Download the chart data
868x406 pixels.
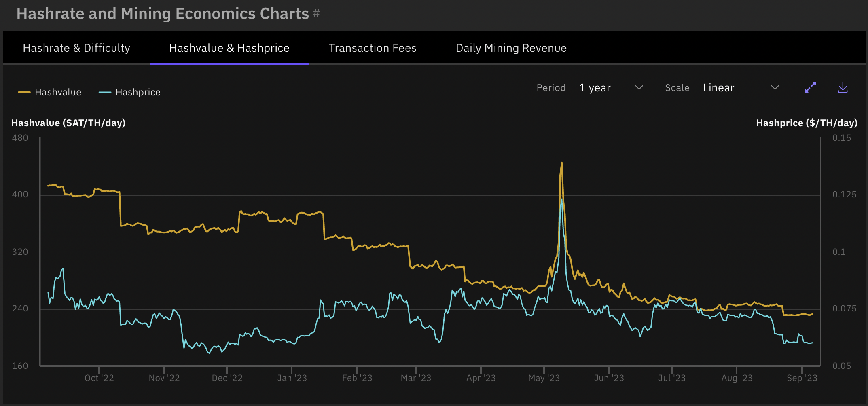coord(843,87)
